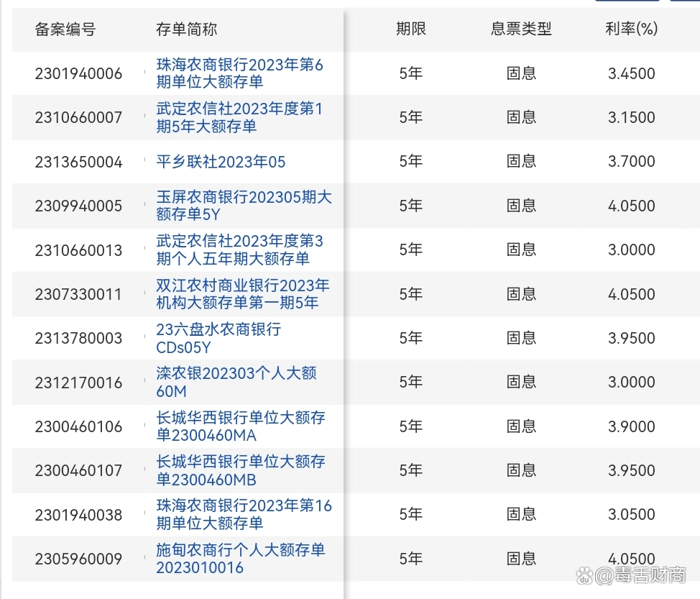Click the 备案编号 column header
Image resolution: width=700 pixels, height=599 pixels.
[x=66, y=30]
